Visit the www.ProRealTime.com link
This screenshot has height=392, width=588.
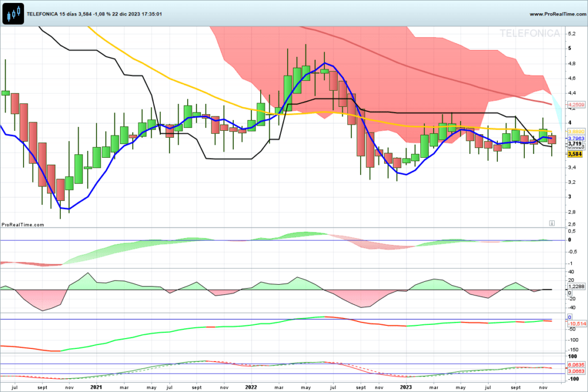click(x=558, y=14)
